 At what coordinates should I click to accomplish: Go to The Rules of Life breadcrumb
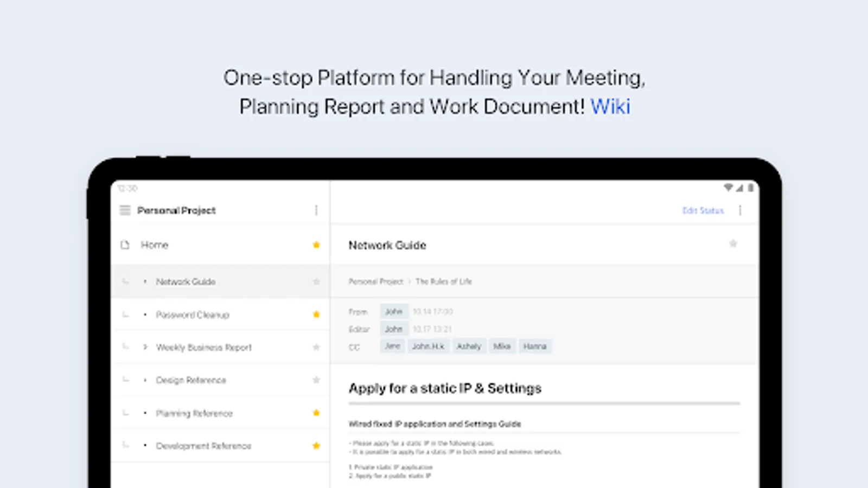(x=444, y=281)
